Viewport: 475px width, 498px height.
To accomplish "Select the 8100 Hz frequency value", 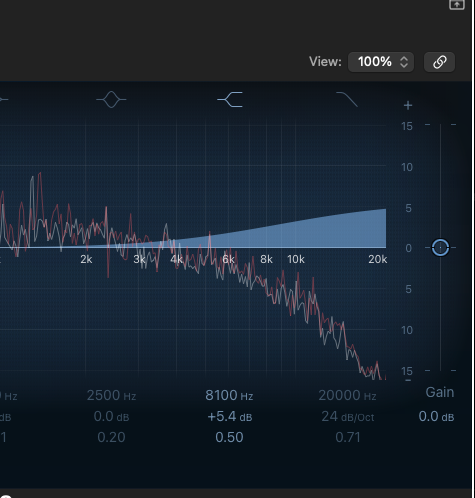I will coord(229,396).
